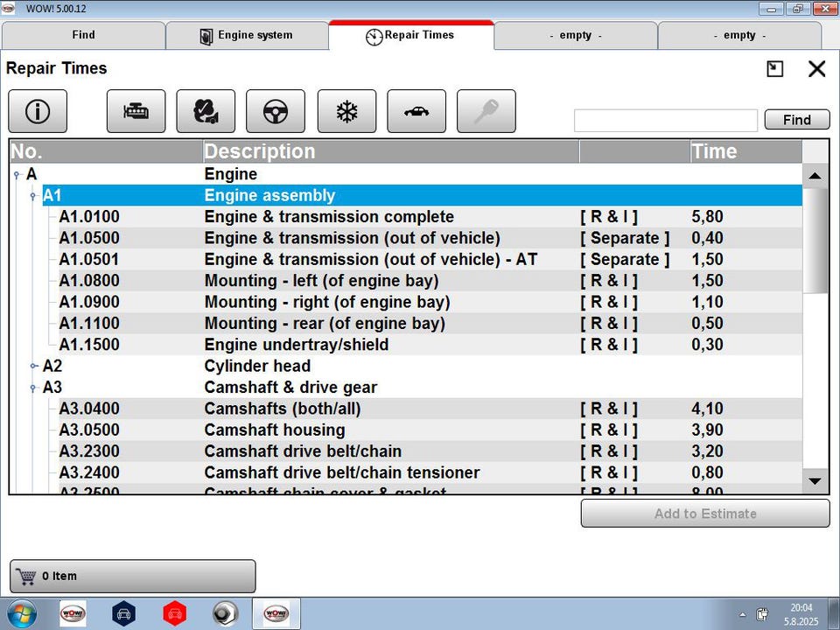Viewport: 840px width, 630px height.
Task: Select the transmission/service category icon
Action: [206, 111]
